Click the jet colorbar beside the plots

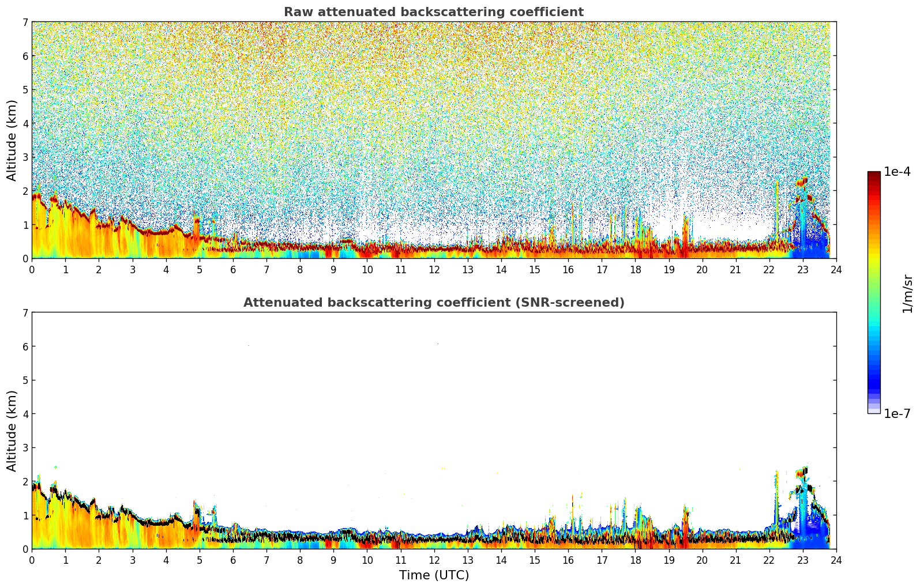pyautogui.click(x=874, y=292)
